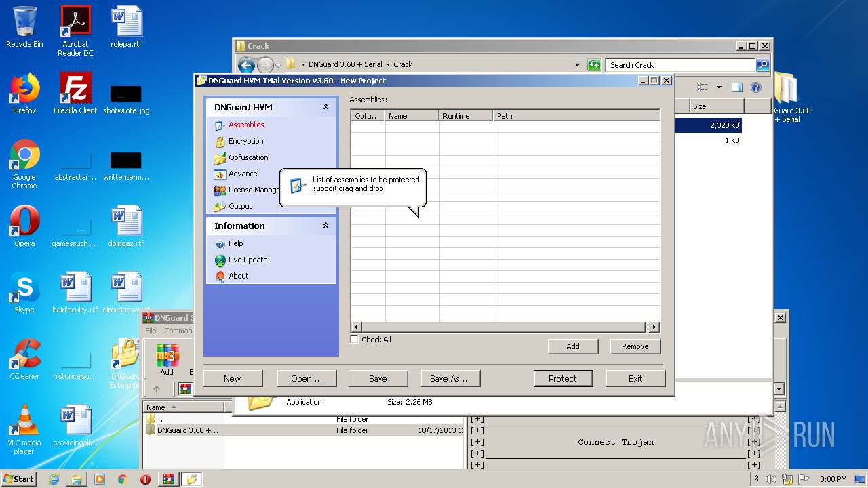Launch CCleaner desktop icon

coord(24,359)
